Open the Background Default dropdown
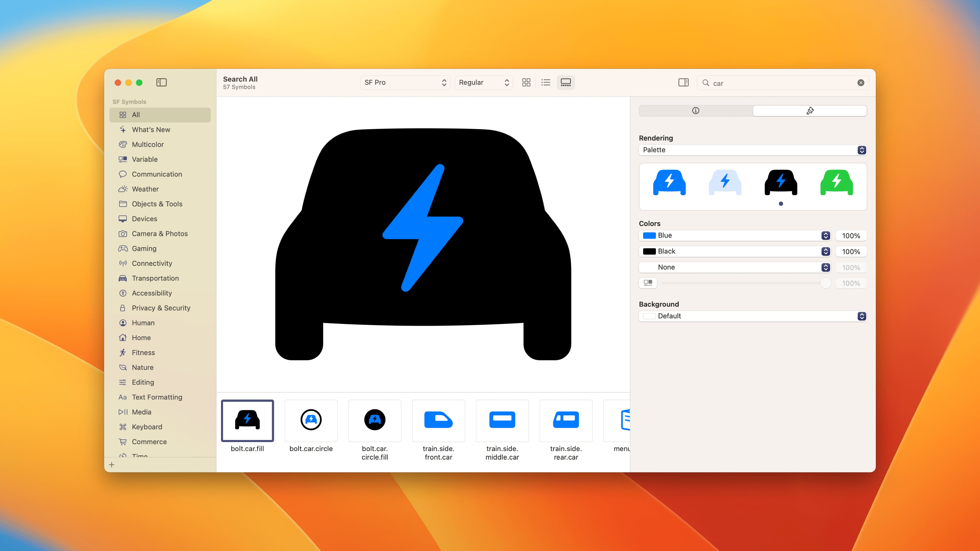Image resolution: width=980 pixels, height=551 pixels. tap(752, 316)
